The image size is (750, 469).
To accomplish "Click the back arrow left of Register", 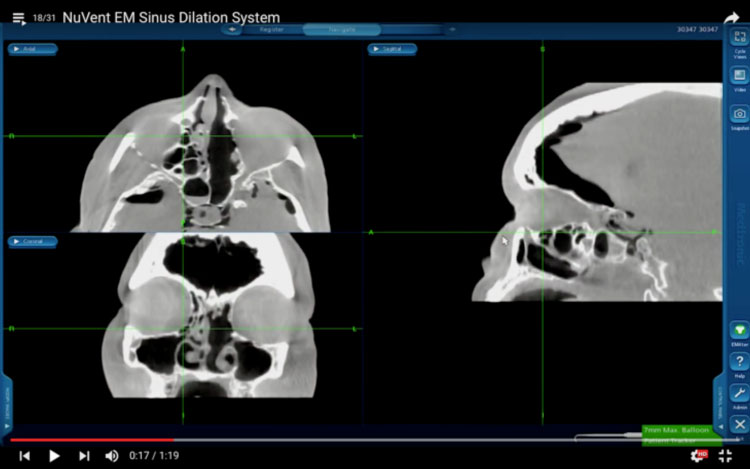I will [x=232, y=30].
